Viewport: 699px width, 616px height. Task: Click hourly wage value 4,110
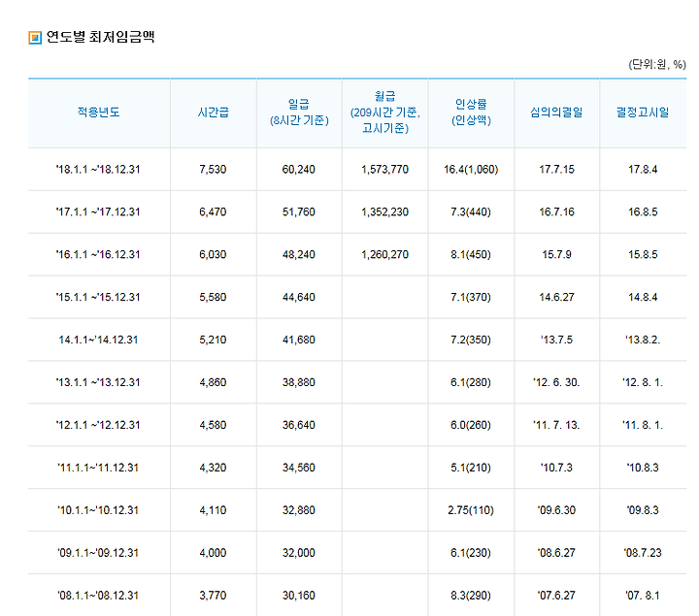[x=213, y=510]
